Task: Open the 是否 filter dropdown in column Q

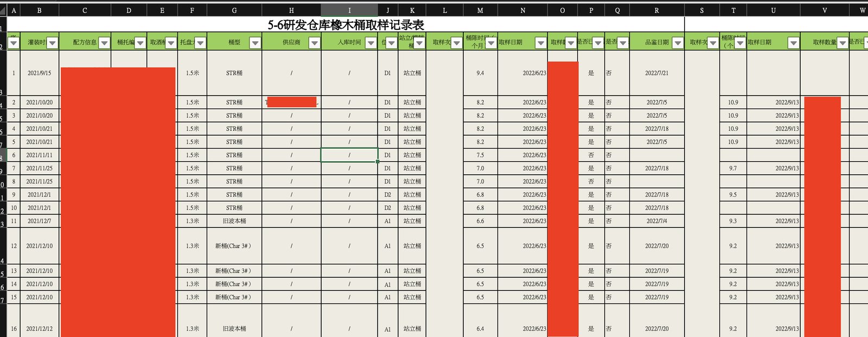Action: pos(623,43)
